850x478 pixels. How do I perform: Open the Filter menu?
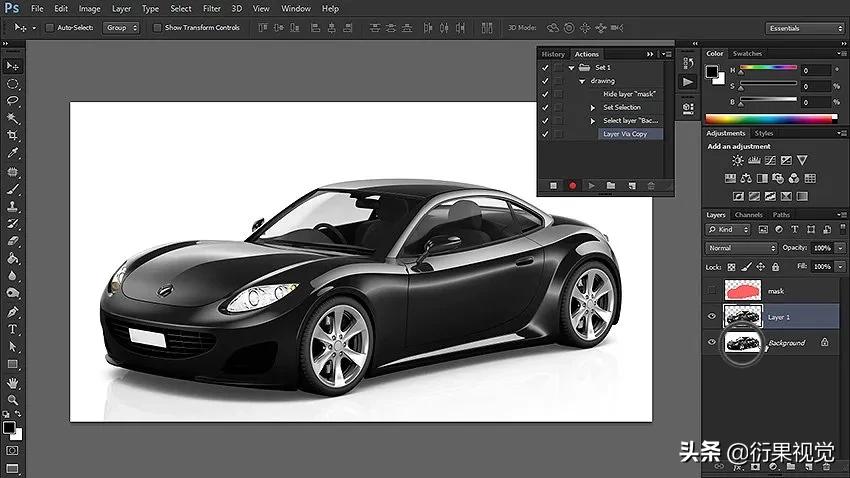pyautogui.click(x=211, y=8)
